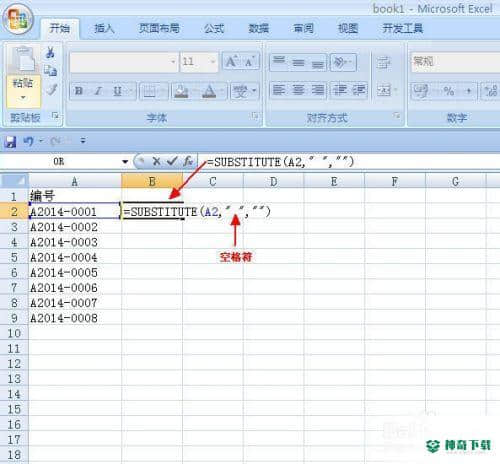Click the Cut scissors icon

tap(50, 52)
